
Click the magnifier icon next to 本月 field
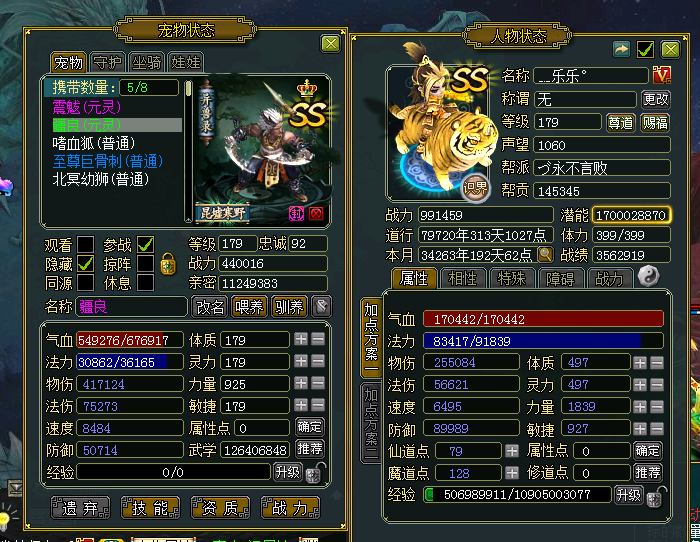click(x=545, y=254)
